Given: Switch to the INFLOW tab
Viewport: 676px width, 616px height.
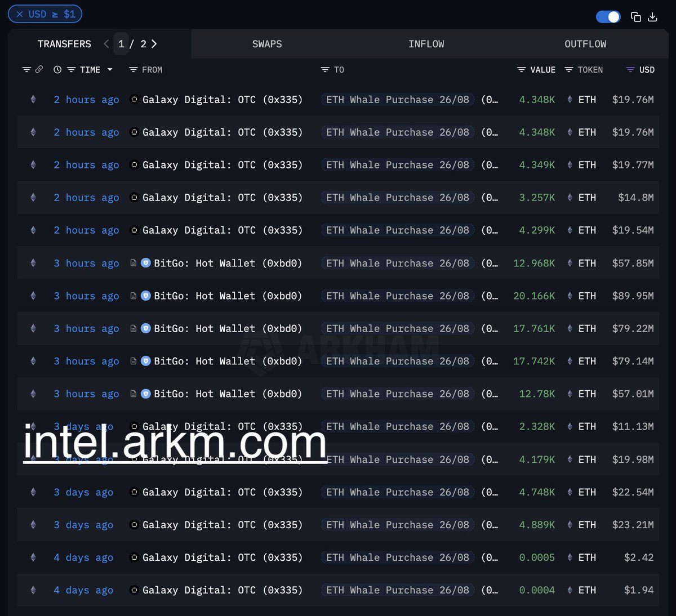Looking at the screenshot, I should 426,44.
